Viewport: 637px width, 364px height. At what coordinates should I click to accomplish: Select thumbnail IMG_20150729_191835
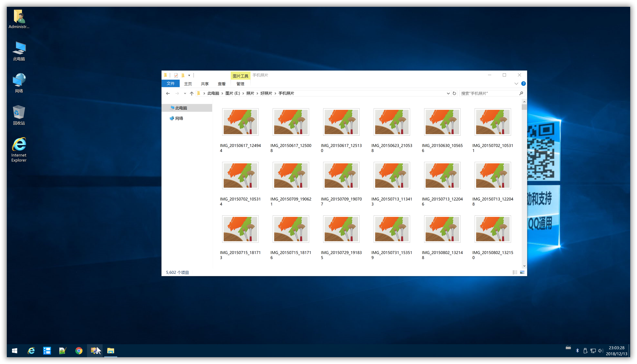[341, 229]
